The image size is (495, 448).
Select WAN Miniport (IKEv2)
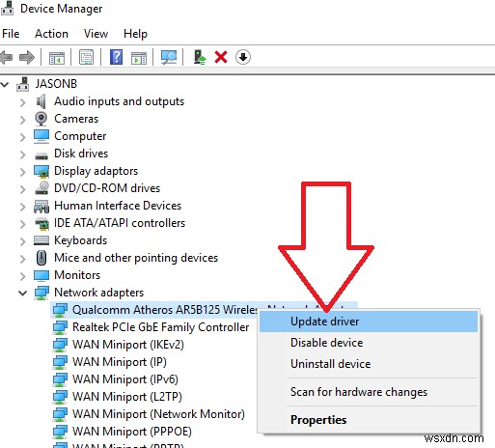(128, 345)
